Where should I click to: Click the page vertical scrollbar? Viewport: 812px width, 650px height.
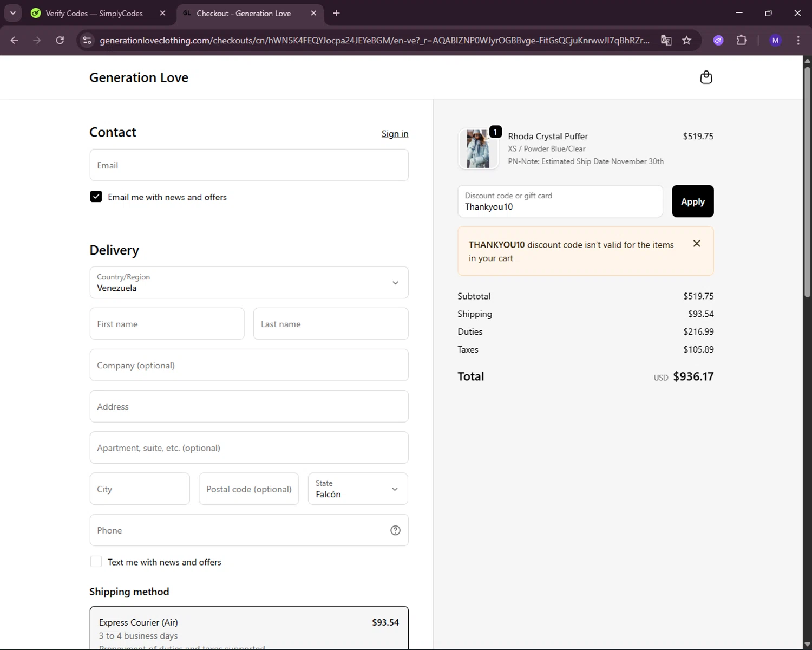click(x=807, y=182)
